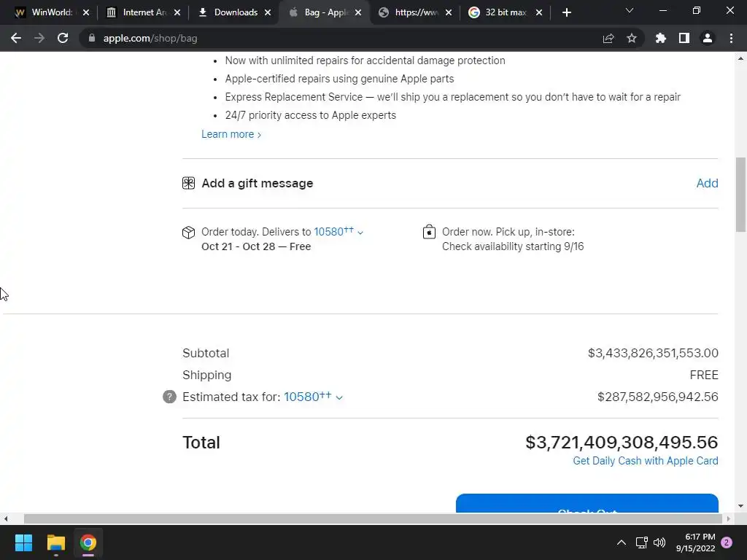Click the Shipping FREE value
747x560 pixels.
point(704,376)
